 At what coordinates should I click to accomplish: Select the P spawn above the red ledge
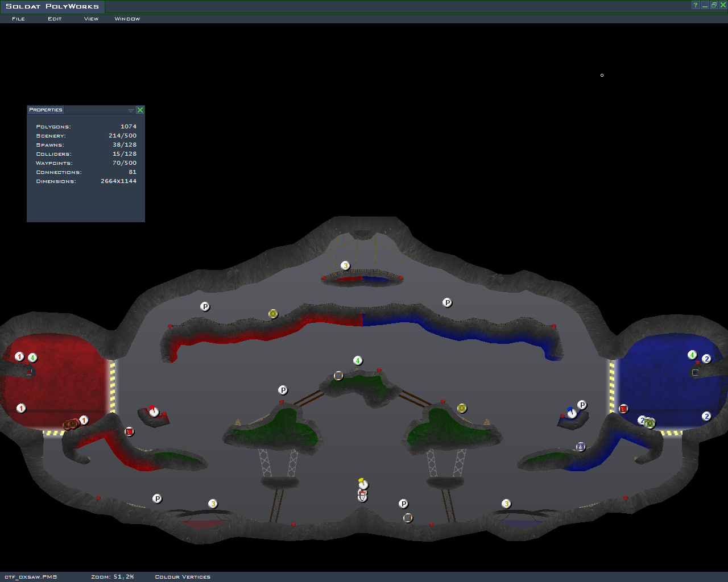tap(205, 307)
